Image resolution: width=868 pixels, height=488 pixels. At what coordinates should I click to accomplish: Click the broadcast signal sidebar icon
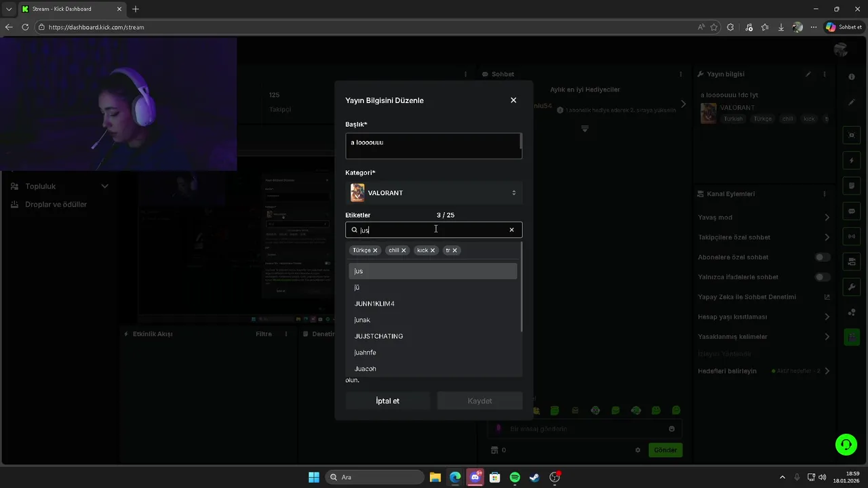click(852, 236)
